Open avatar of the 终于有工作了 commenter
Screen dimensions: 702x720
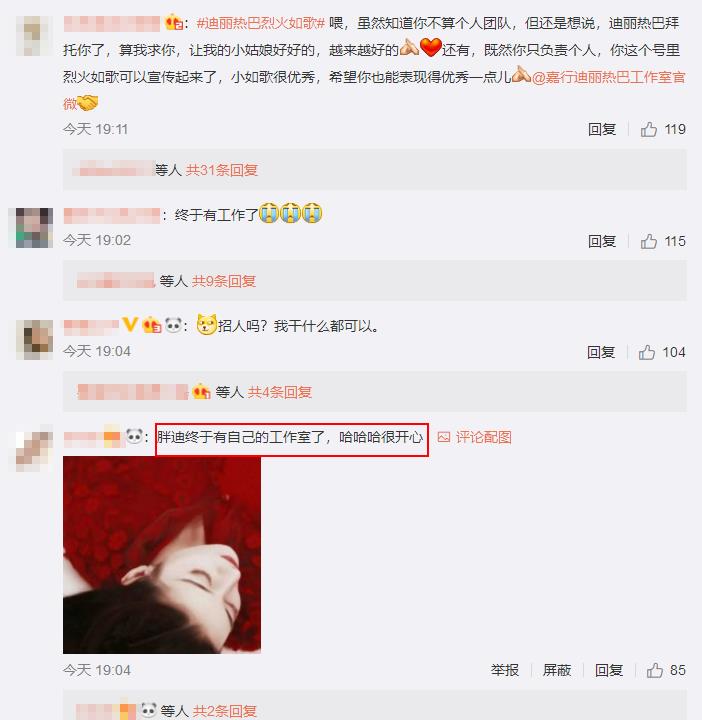34,228
